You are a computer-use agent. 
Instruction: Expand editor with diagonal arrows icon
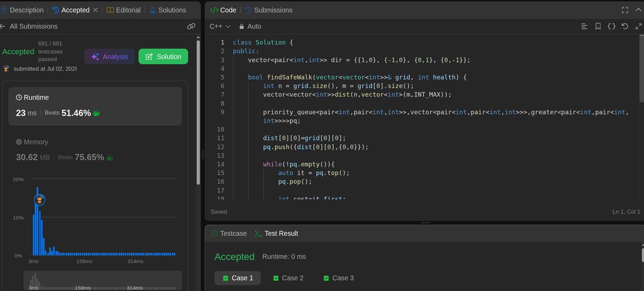pos(638,26)
